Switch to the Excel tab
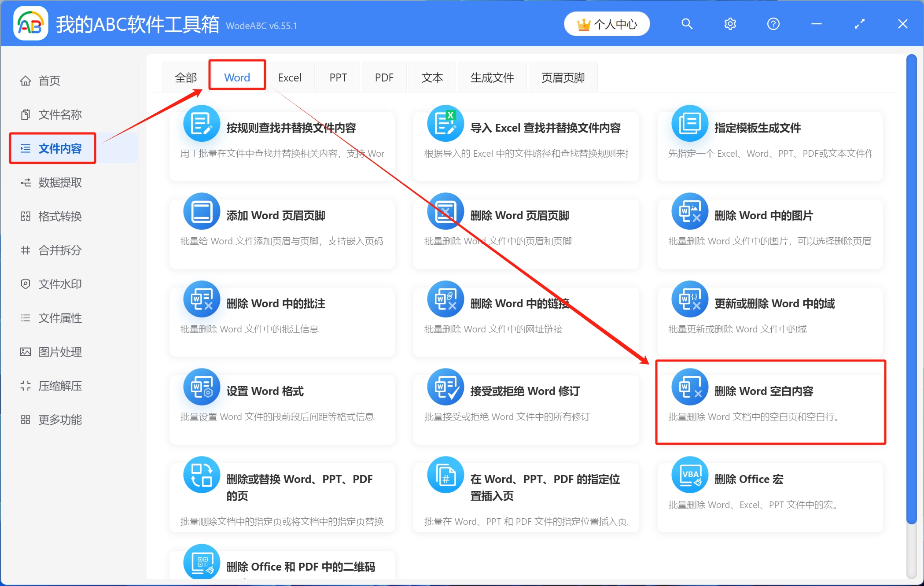The image size is (924, 586). pyautogui.click(x=290, y=78)
